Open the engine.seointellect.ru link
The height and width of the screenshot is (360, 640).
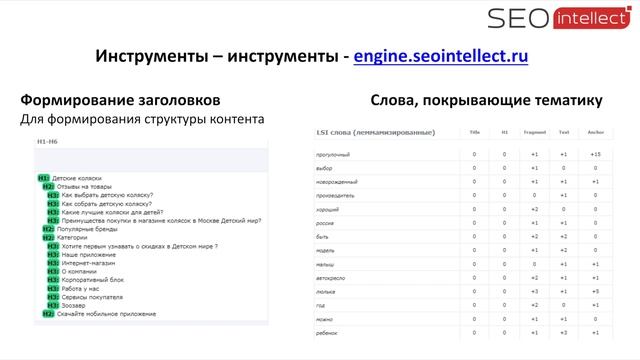point(440,56)
